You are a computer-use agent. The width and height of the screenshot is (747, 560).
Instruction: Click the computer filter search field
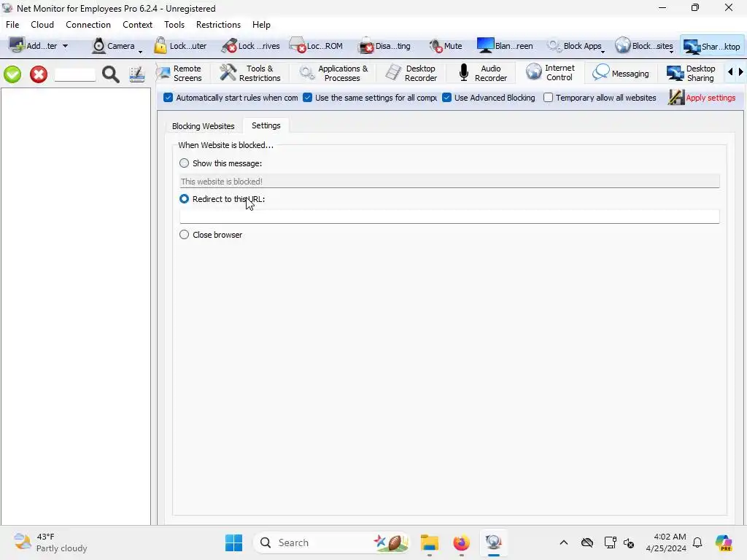(x=75, y=74)
